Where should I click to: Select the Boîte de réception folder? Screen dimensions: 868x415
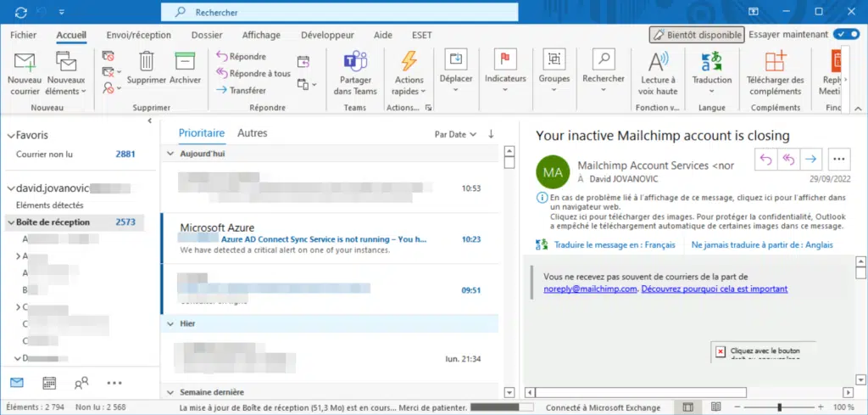pyautogui.click(x=74, y=222)
